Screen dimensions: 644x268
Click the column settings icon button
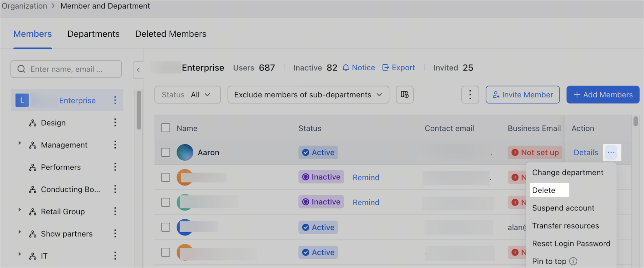405,95
